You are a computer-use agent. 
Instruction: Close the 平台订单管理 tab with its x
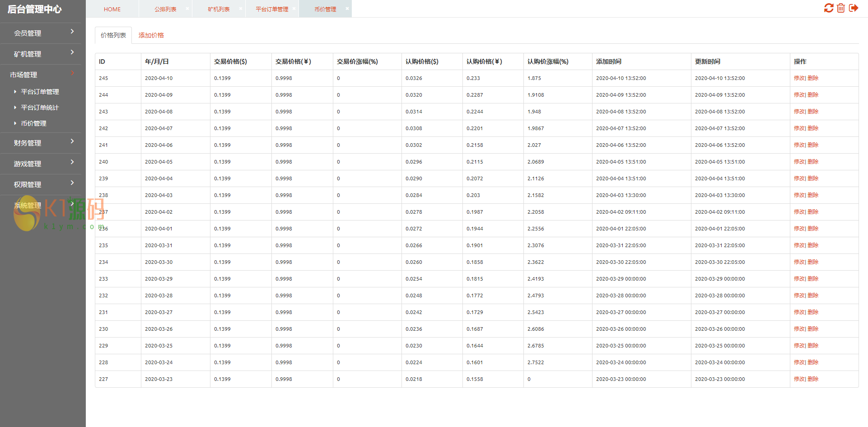pos(294,9)
